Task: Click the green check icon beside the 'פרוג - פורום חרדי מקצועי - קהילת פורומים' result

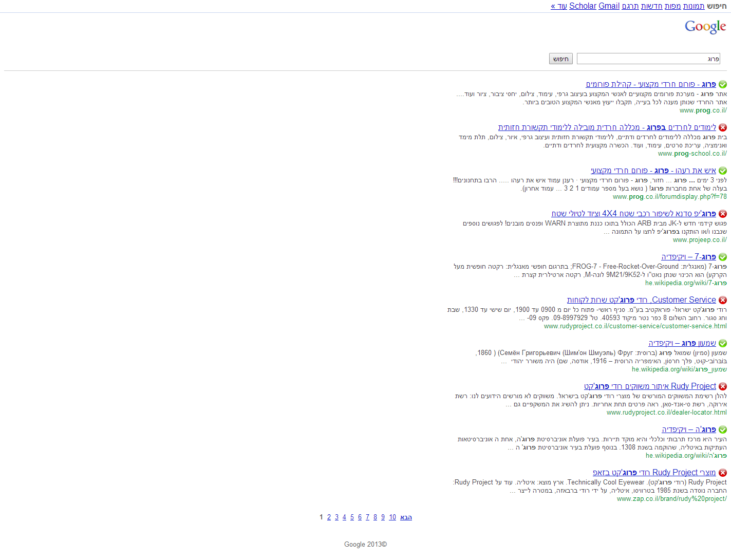Action: pos(723,84)
